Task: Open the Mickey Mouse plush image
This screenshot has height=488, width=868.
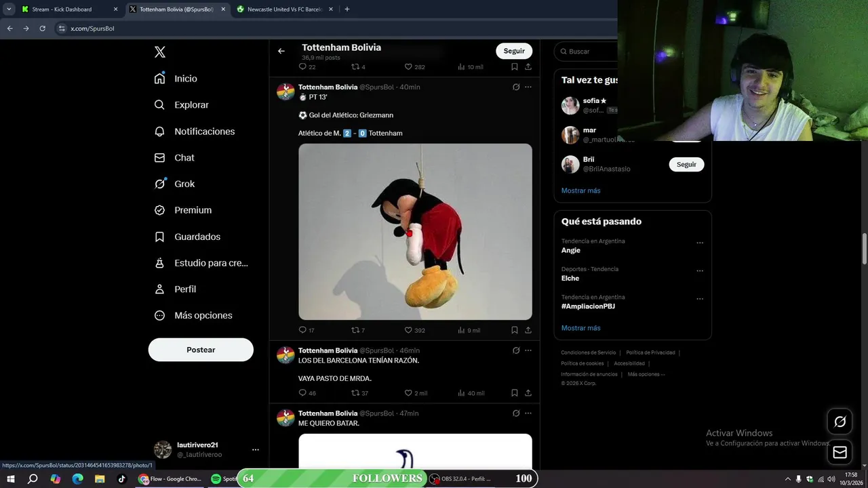Action: (x=415, y=232)
